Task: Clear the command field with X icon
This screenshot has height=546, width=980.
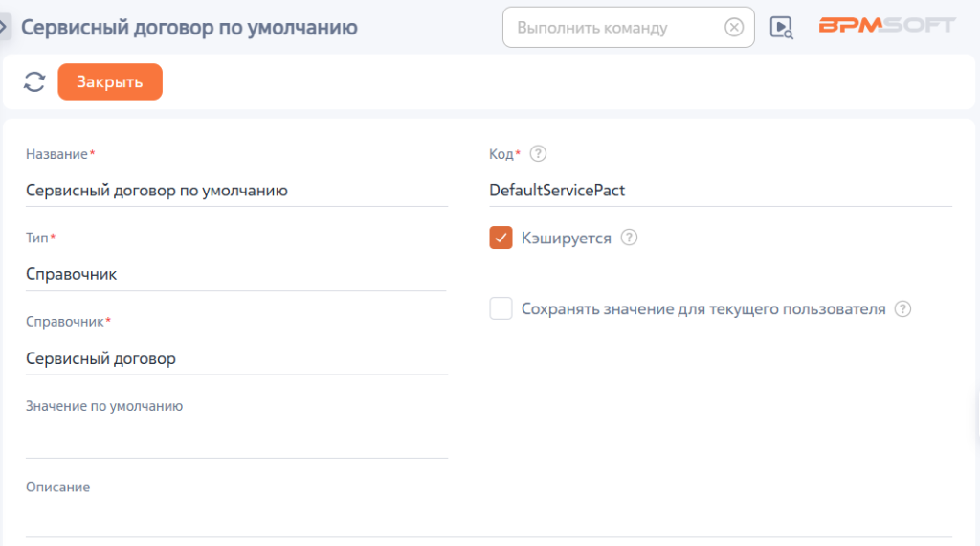Action: [734, 28]
